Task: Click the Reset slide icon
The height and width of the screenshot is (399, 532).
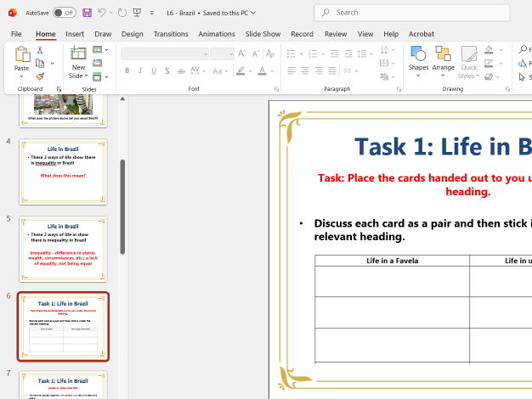Action: pos(98,63)
